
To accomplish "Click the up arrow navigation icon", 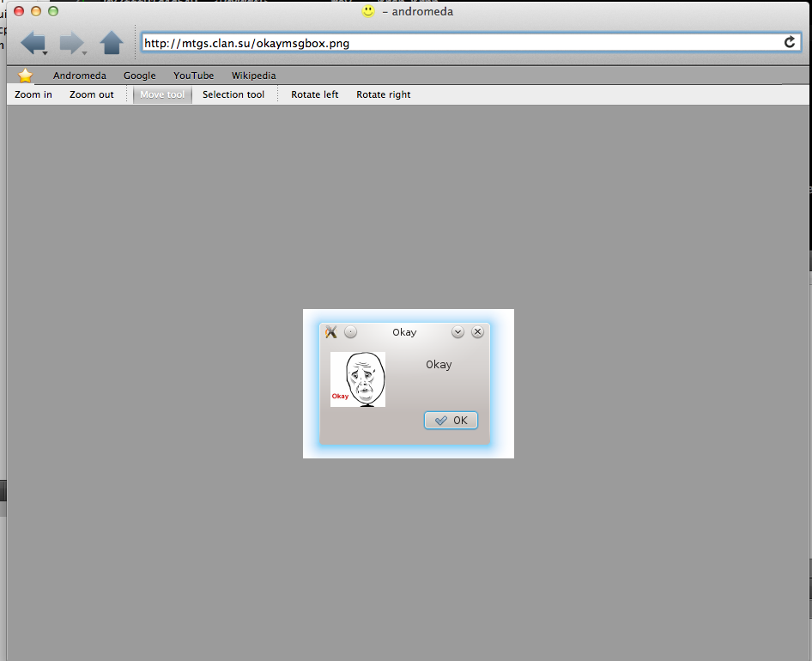I will tap(112, 42).
